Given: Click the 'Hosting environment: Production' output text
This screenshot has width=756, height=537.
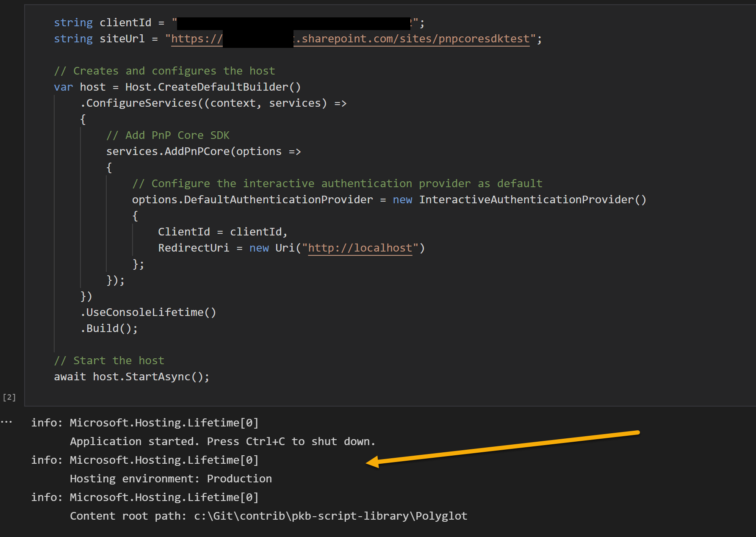Looking at the screenshot, I should coord(170,478).
